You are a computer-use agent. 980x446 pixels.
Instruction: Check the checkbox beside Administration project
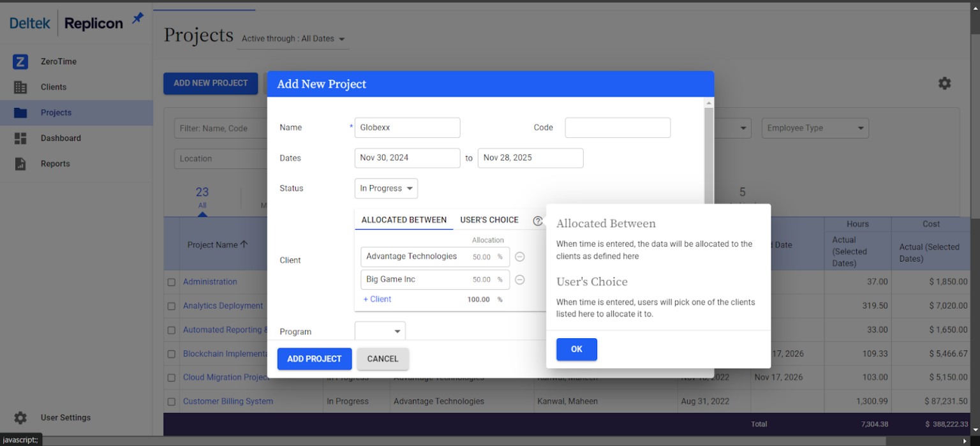[171, 281]
